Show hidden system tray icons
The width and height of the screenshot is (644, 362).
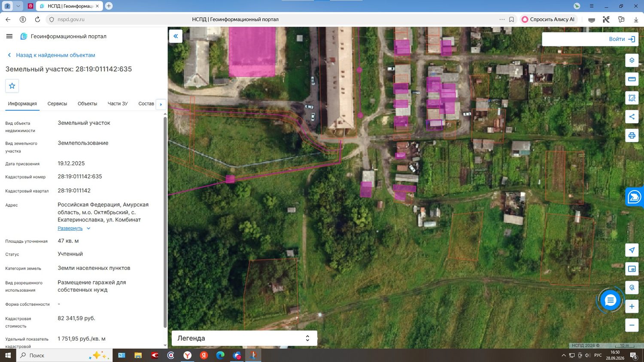pos(564,356)
